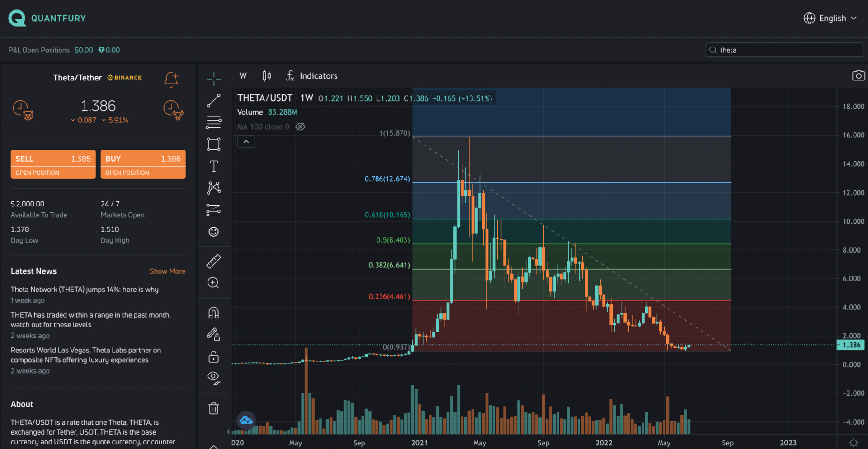Expand the toolbar chevron below trash icon
This screenshot has height=449, width=868.
[x=213, y=447]
